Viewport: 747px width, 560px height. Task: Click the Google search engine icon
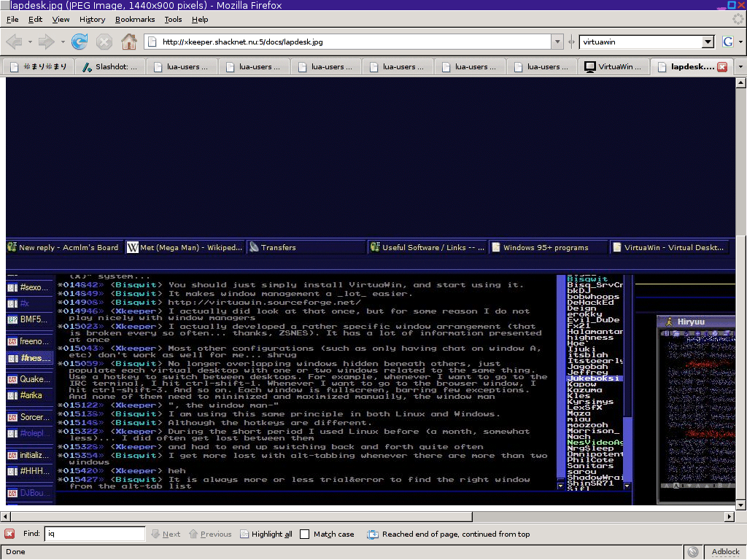[x=727, y=42]
